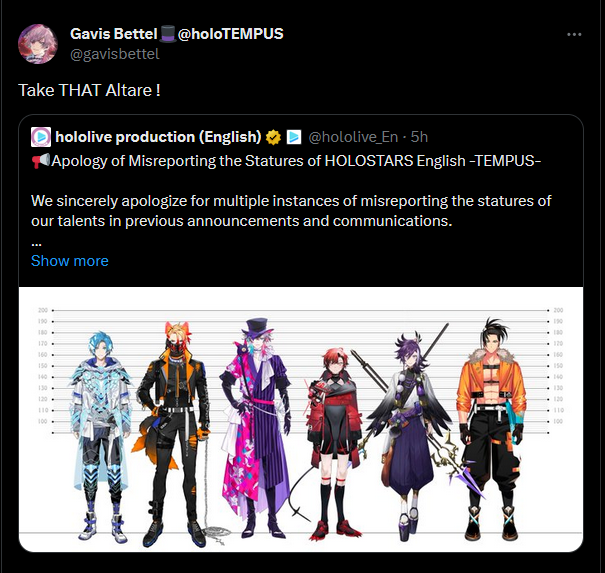Click the blue-haired character in the image

pos(101,436)
